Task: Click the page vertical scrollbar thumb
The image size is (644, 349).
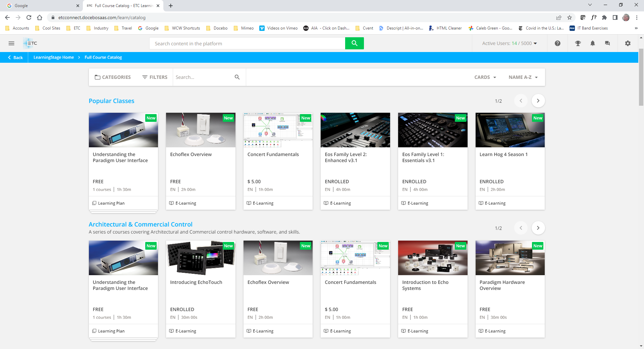Action: (x=641, y=77)
